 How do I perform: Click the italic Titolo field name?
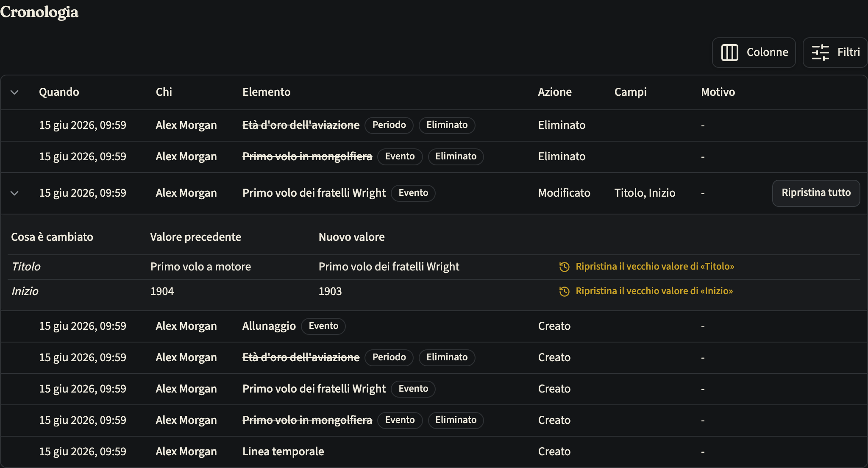coord(26,267)
